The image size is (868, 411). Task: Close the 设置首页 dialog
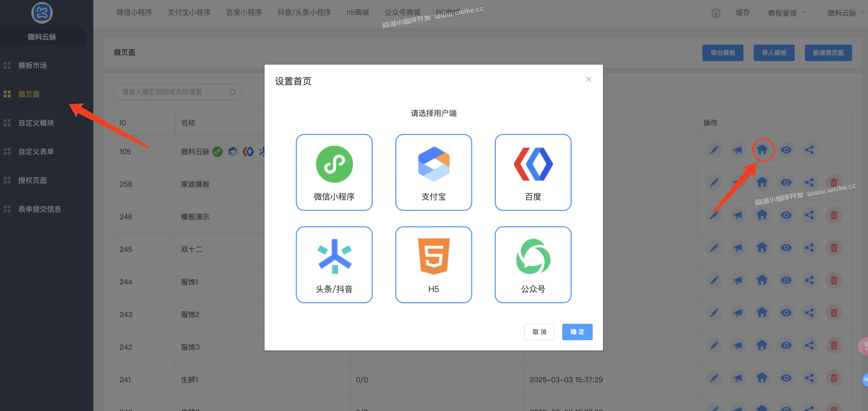[x=588, y=79]
